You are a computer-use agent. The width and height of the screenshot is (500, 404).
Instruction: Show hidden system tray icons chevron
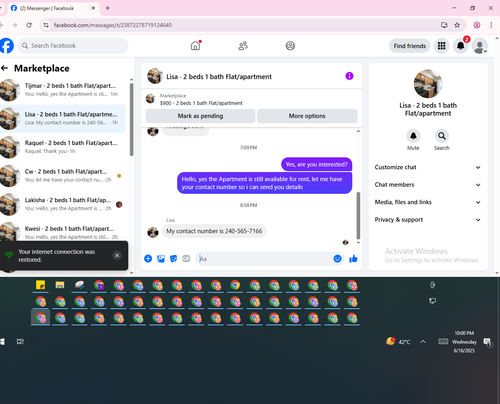point(423,342)
